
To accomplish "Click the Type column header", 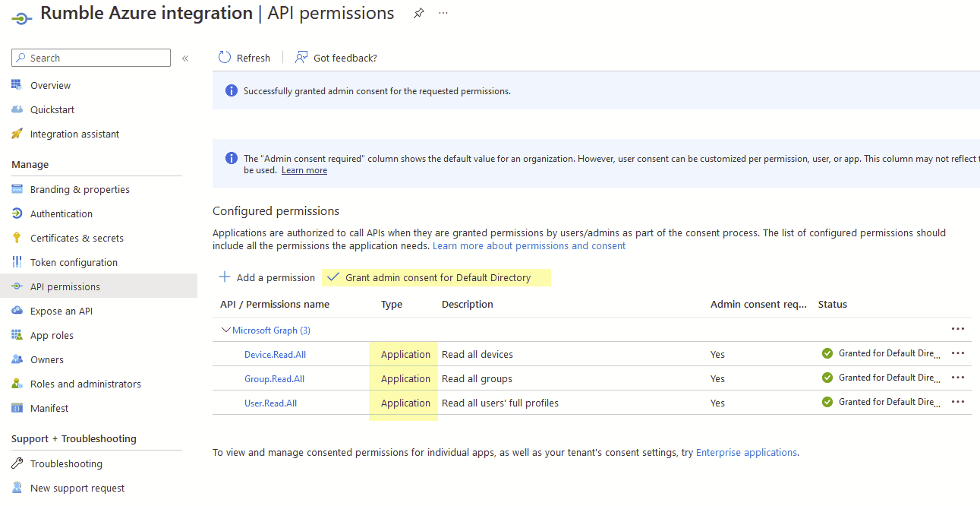I will 392,304.
